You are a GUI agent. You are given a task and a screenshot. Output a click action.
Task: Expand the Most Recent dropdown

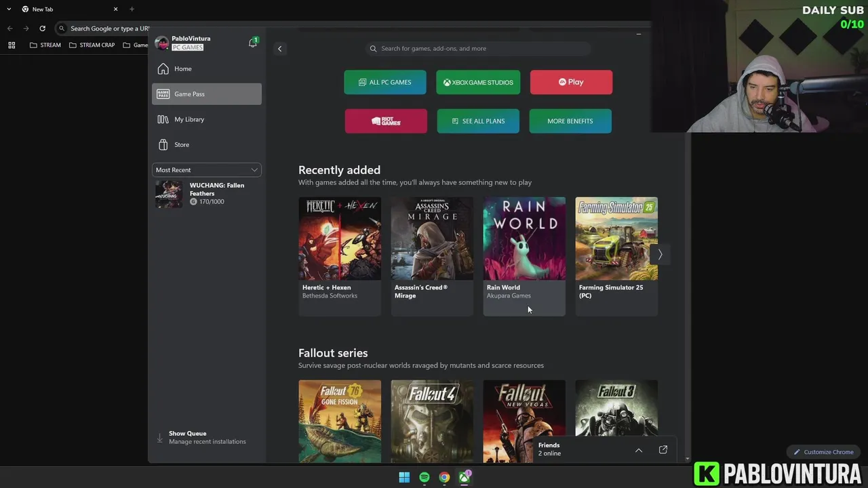point(207,170)
